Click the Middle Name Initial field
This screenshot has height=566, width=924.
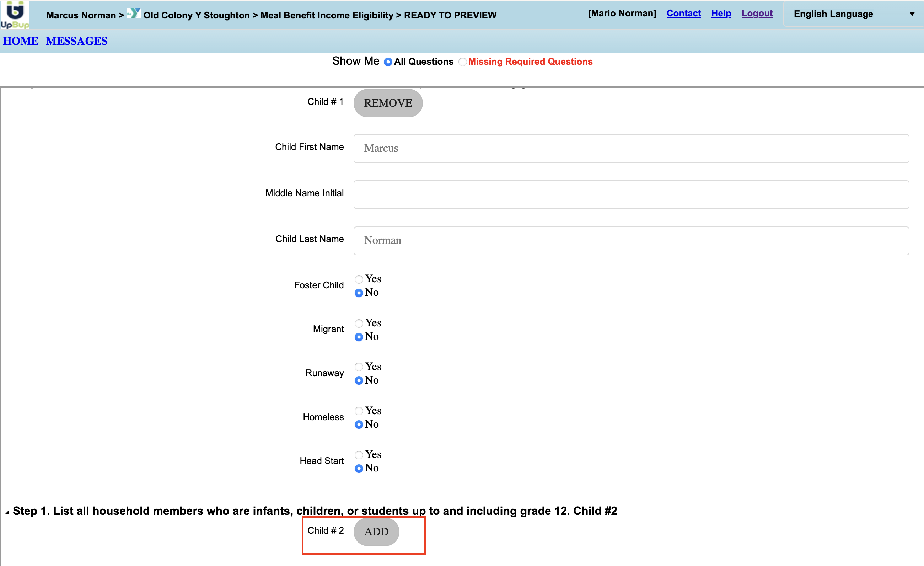[x=631, y=195]
